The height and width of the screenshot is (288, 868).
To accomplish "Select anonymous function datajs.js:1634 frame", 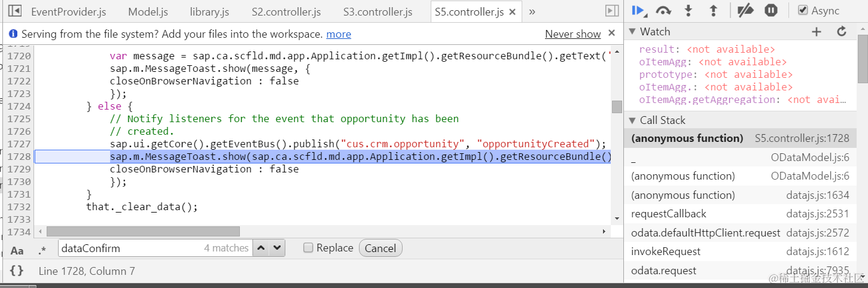I will 740,195.
